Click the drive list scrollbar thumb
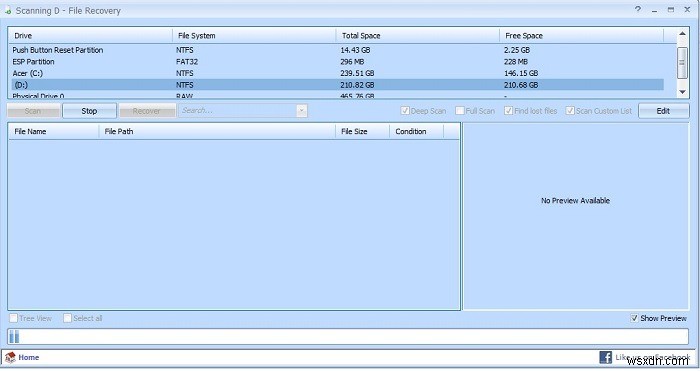The image size is (700, 371). 682,63
